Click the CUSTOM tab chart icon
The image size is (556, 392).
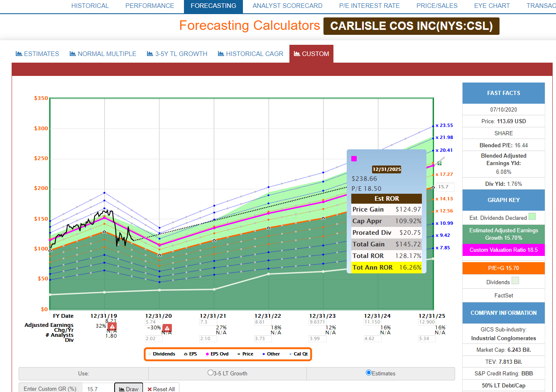coord(297,54)
